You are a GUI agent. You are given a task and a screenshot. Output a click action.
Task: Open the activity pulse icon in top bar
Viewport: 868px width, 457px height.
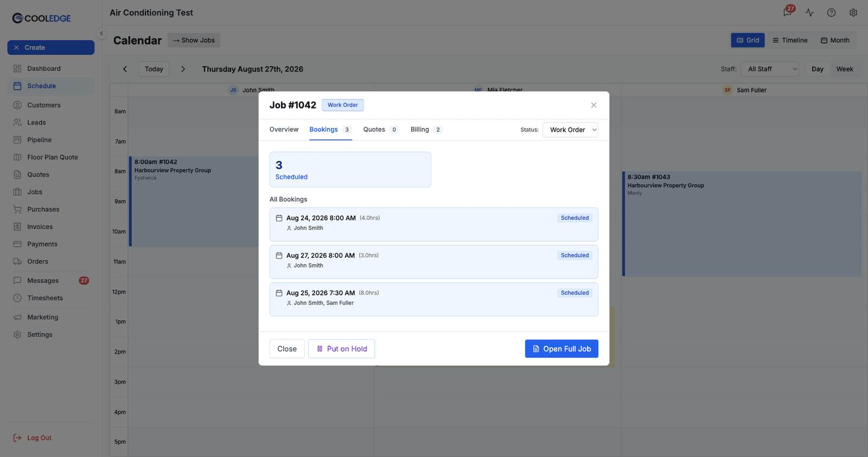pos(809,12)
